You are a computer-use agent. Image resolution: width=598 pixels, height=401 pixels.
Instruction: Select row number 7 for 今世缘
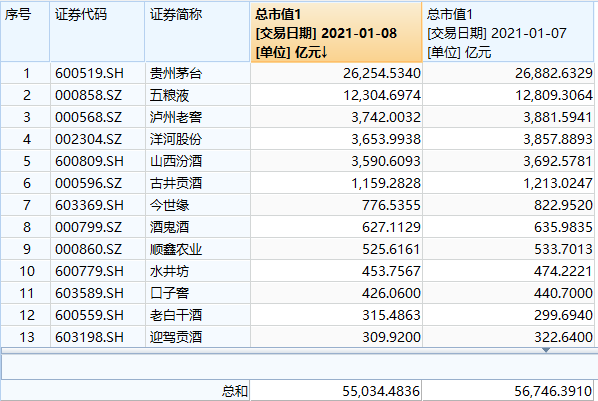25,205
